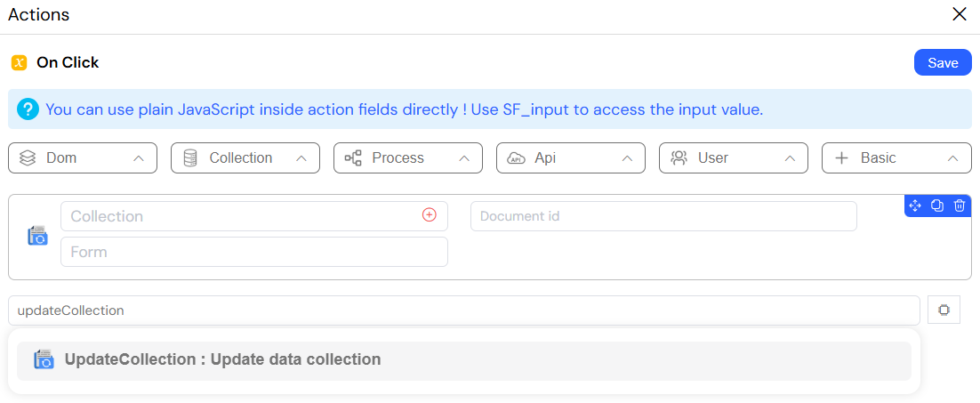Click the Save button
The image size is (980, 403).
tap(943, 62)
